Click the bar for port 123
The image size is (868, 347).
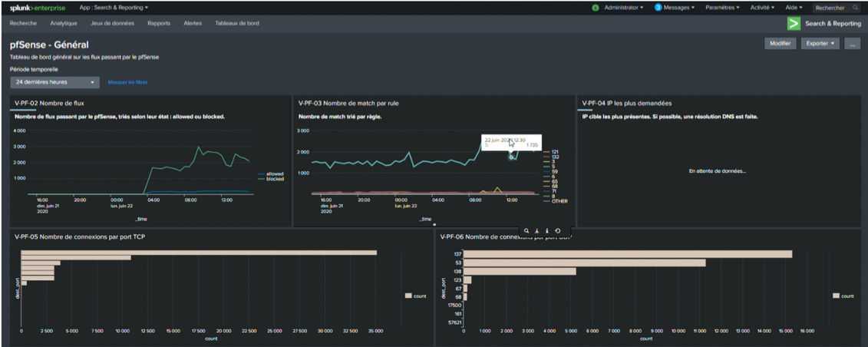467,280
